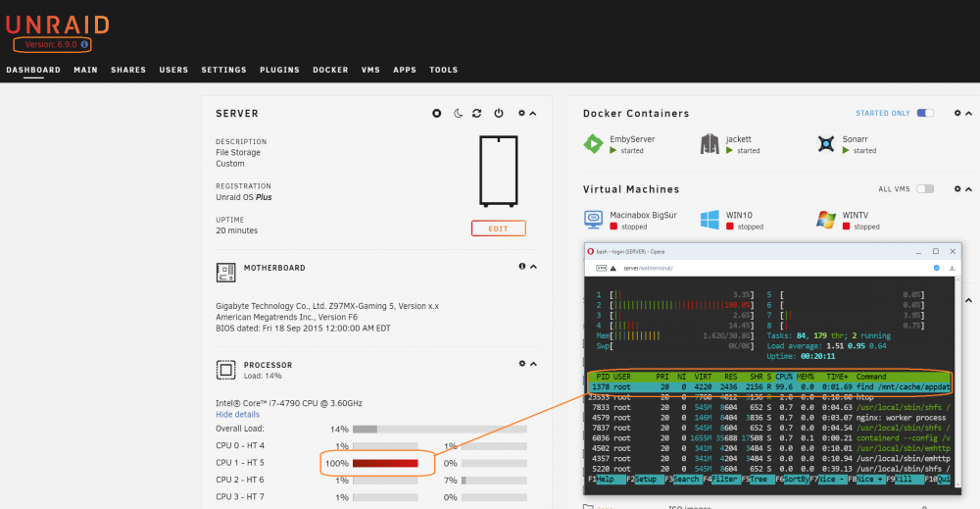This screenshot has width=980, height=509.
Task: Select the containerd --config process row
Action: click(770, 438)
